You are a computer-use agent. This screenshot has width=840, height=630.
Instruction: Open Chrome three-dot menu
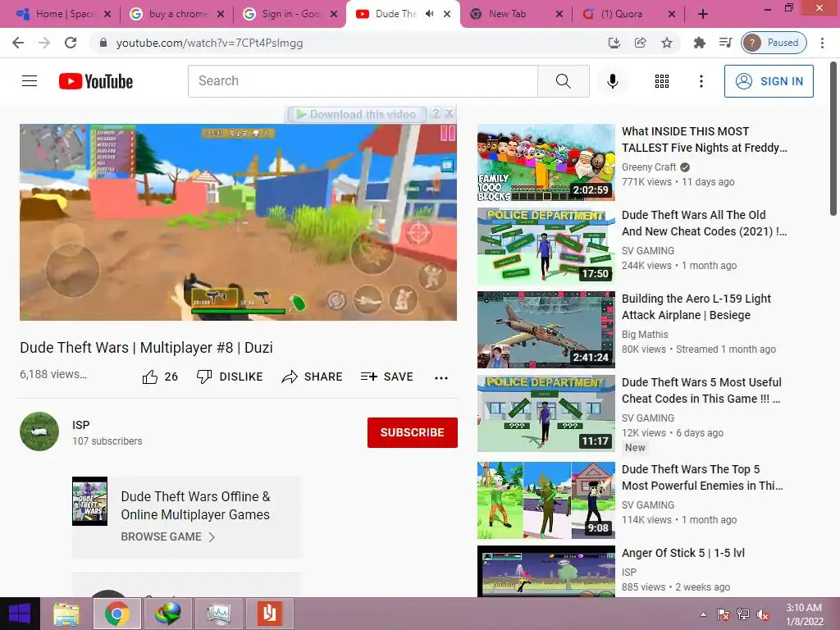coord(822,43)
